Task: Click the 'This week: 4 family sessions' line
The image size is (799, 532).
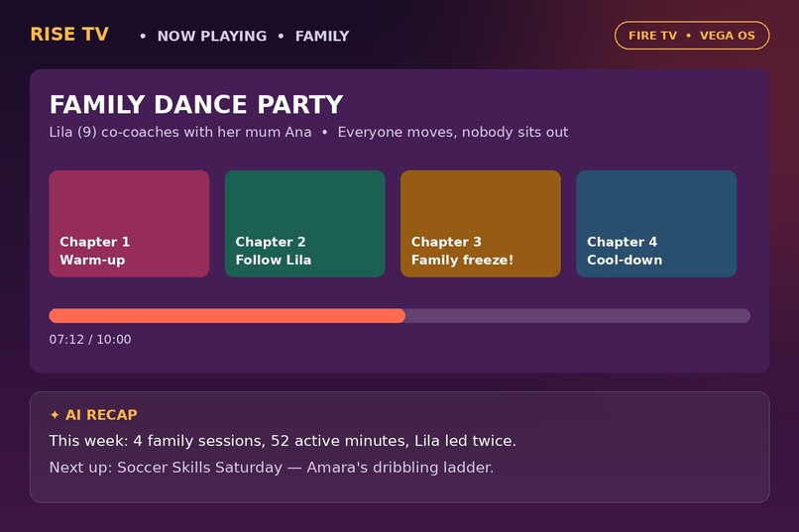Action: [x=283, y=441]
